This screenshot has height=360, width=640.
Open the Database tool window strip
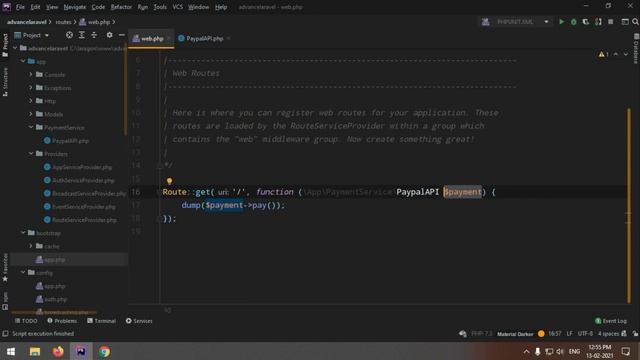point(636,49)
